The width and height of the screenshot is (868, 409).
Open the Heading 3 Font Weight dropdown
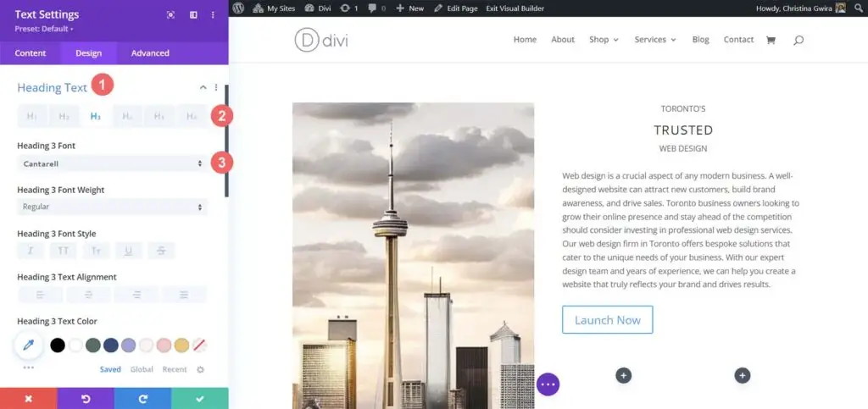click(113, 207)
